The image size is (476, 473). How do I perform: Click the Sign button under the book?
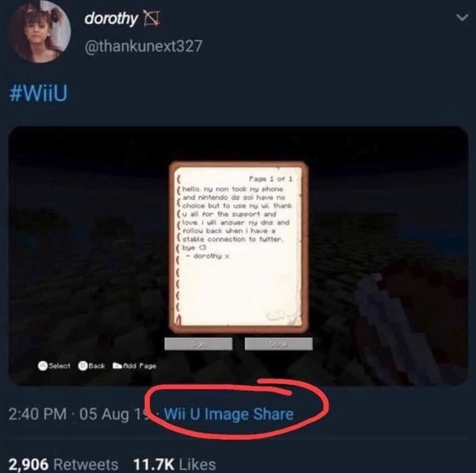tap(198, 344)
